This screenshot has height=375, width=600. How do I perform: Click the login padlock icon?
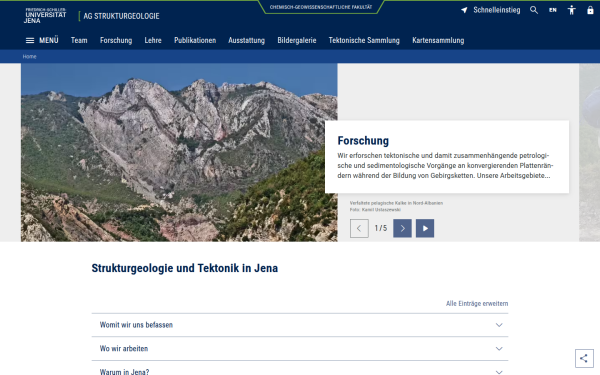[x=590, y=10]
